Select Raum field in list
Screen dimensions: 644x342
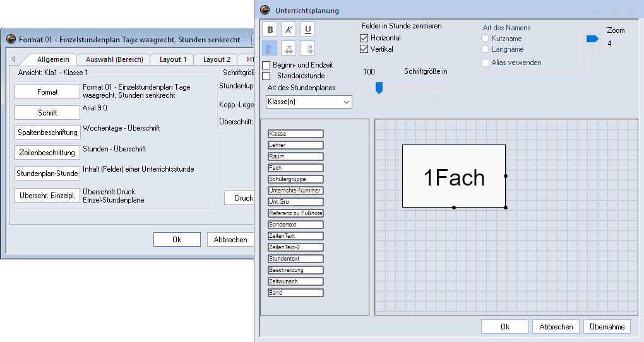click(x=295, y=156)
